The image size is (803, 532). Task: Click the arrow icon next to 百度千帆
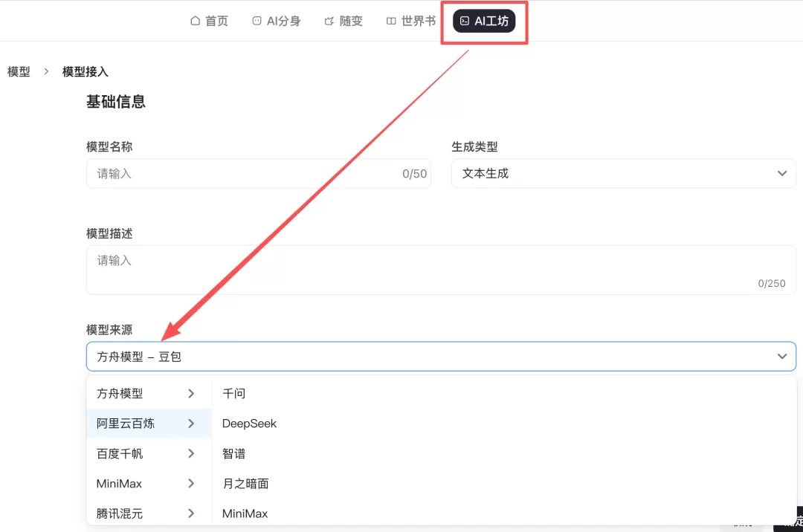click(x=191, y=454)
